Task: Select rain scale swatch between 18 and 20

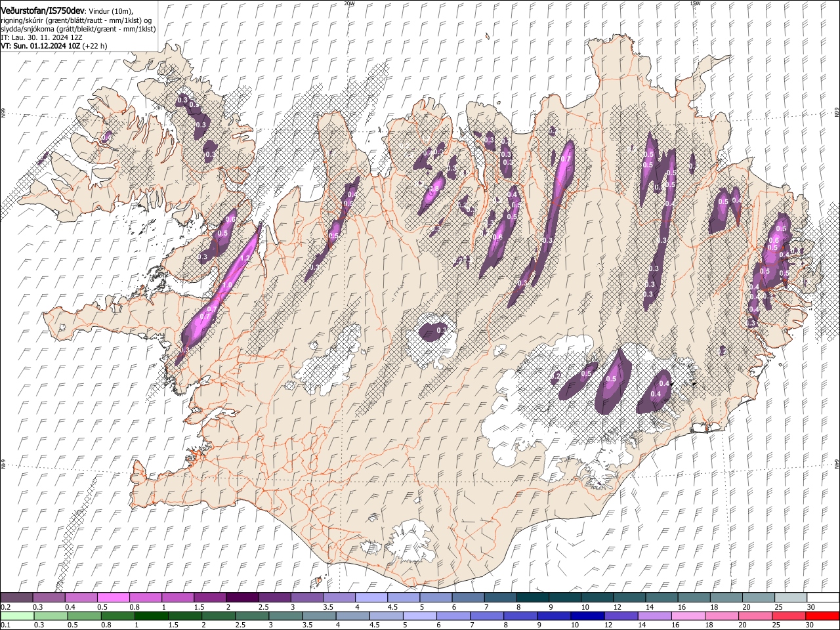Action: coord(721,616)
